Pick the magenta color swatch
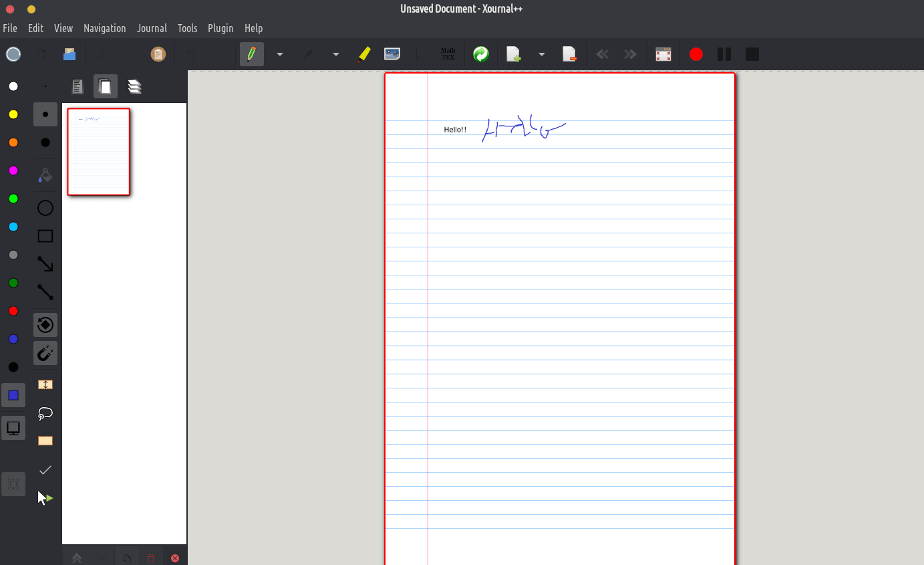Viewport: 924px width, 565px height. [x=13, y=171]
